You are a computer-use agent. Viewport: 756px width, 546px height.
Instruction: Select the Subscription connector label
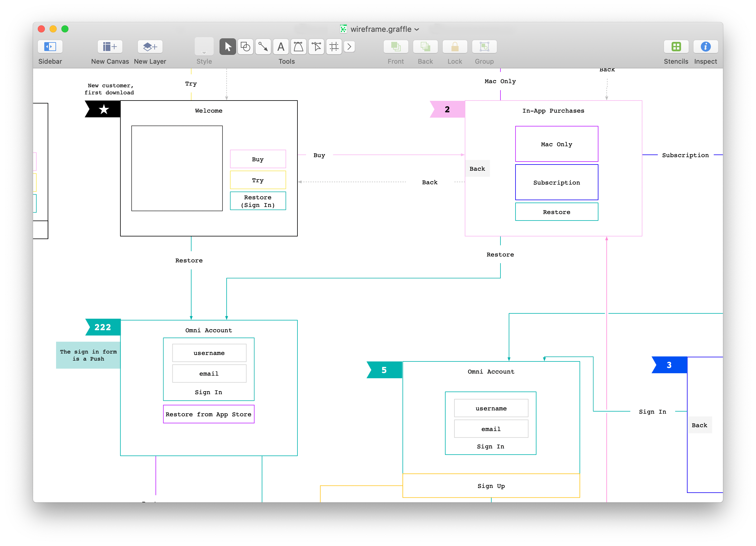coord(685,155)
